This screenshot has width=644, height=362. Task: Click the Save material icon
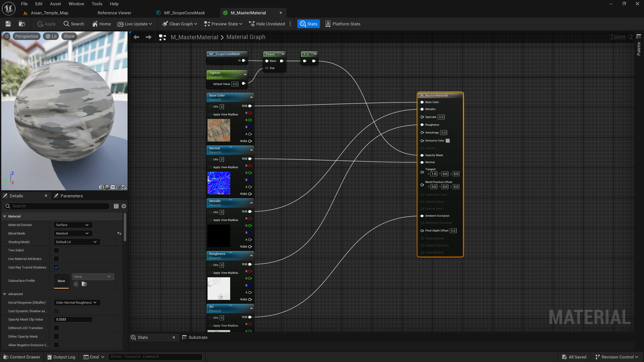click(x=8, y=24)
